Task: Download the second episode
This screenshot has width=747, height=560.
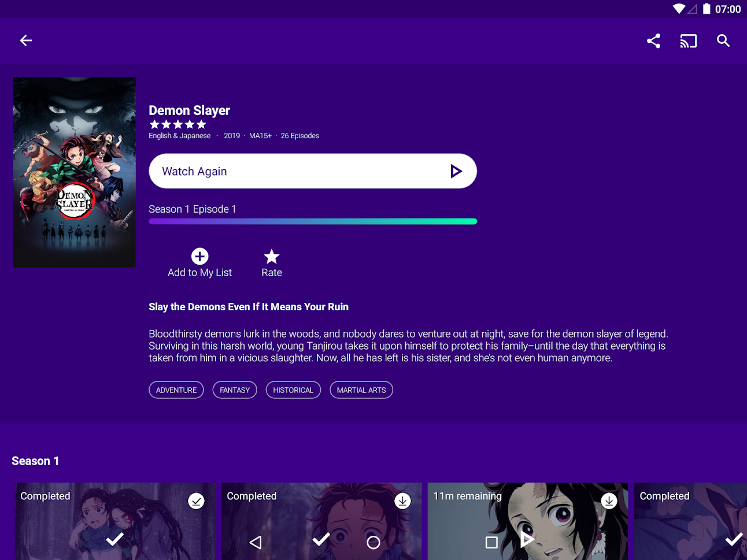Action: [402, 500]
